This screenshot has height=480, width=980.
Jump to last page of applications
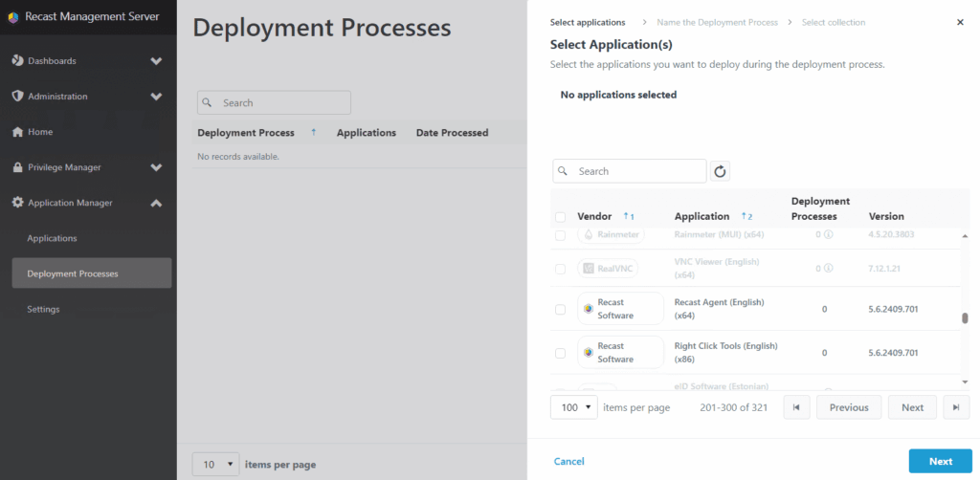955,407
